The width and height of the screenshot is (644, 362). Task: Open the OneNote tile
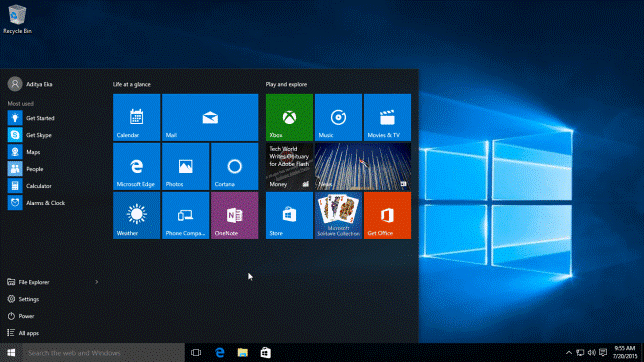coord(235,215)
